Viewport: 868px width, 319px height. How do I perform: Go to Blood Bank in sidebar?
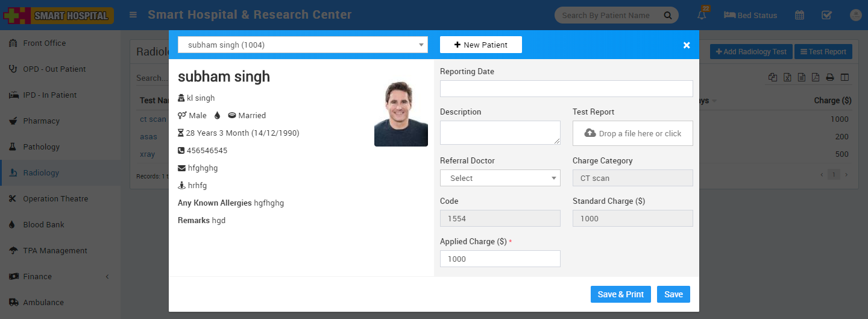pyautogui.click(x=43, y=224)
